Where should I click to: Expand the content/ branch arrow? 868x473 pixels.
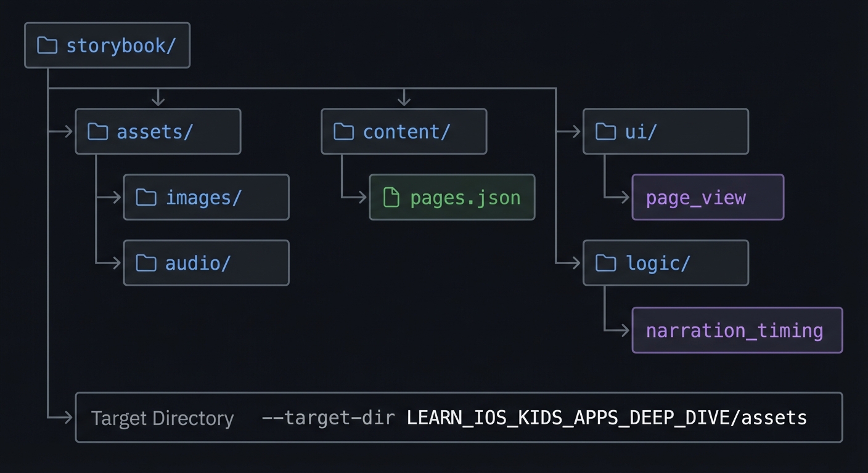404,97
